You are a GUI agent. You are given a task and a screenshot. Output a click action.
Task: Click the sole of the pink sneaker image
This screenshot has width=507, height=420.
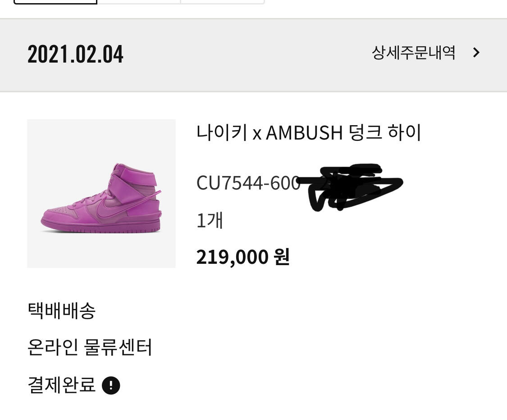click(x=100, y=227)
